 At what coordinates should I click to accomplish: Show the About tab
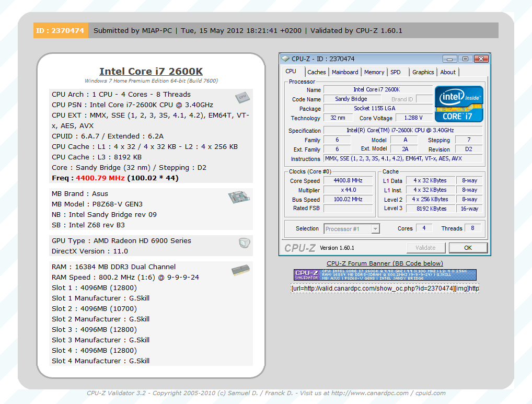(x=448, y=72)
